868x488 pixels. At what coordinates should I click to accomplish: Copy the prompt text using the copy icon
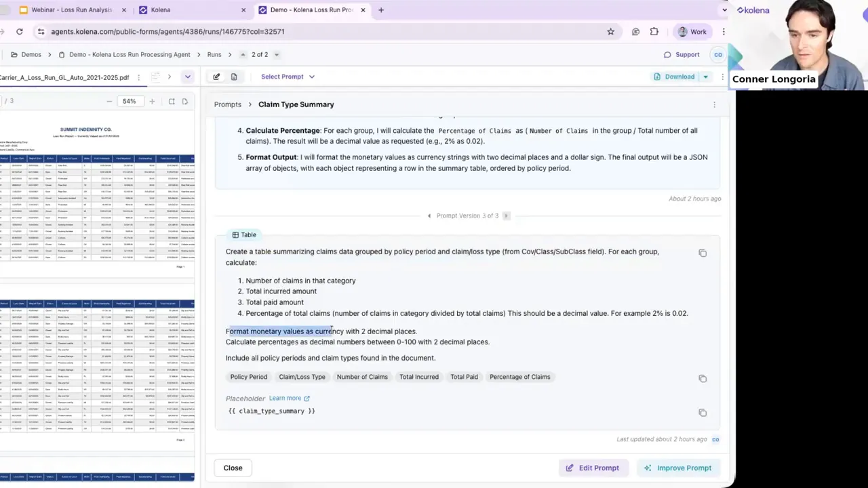pyautogui.click(x=703, y=253)
